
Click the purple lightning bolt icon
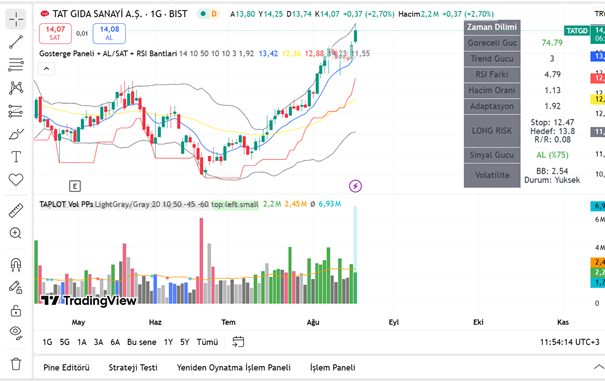(355, 186)
